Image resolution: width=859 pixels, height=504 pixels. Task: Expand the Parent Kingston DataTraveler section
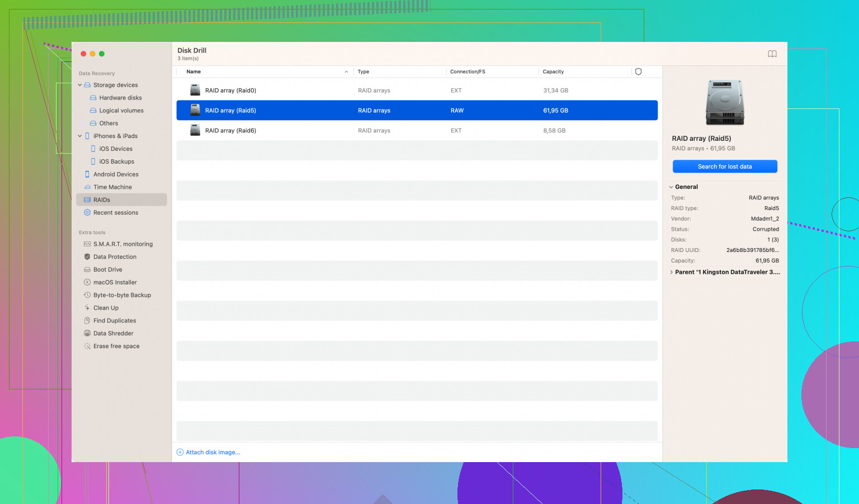tap(671, 272)
